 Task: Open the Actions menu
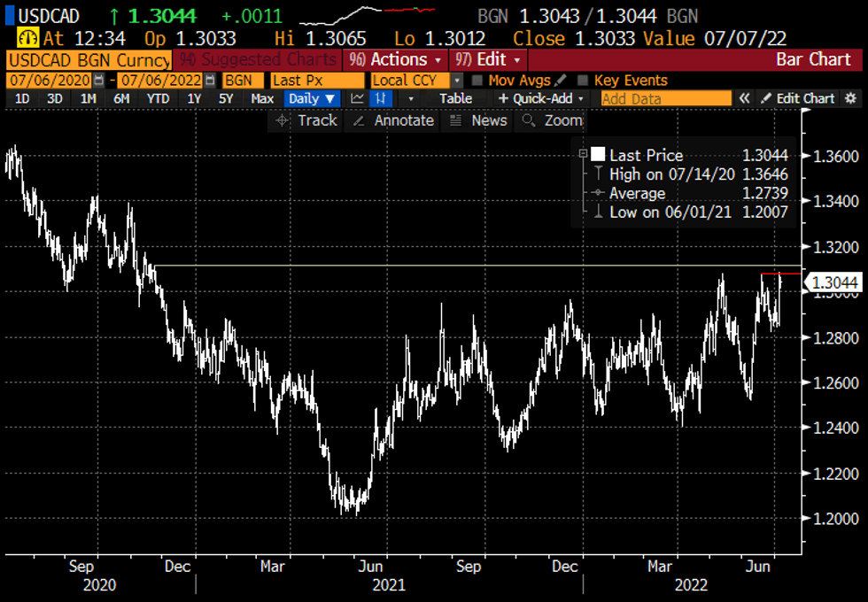point(396,59)
